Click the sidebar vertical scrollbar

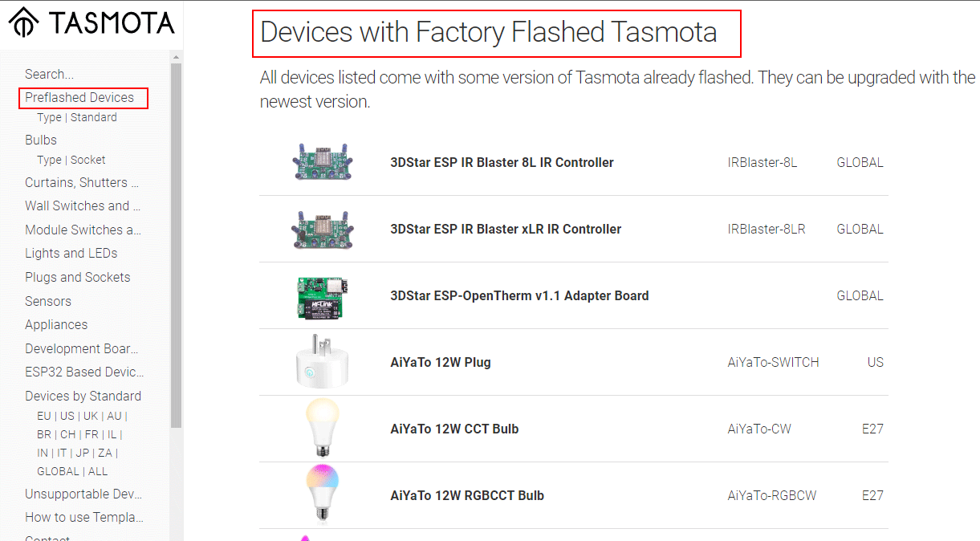point(177,241)
